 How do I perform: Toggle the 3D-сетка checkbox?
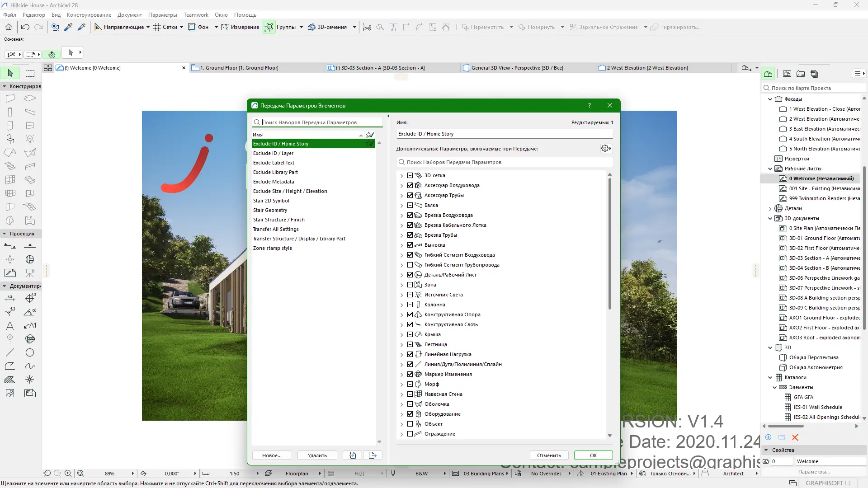[410, 175]
